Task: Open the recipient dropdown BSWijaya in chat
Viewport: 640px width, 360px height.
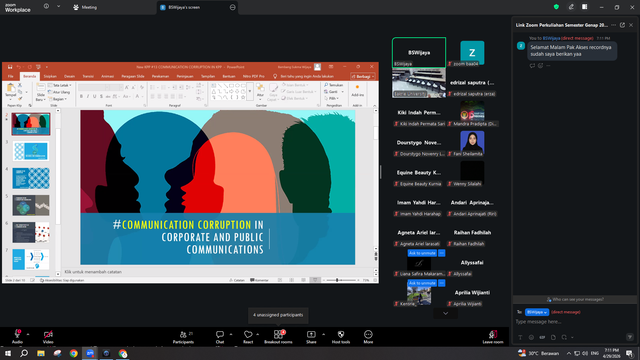Action: [x=537, y=312]
